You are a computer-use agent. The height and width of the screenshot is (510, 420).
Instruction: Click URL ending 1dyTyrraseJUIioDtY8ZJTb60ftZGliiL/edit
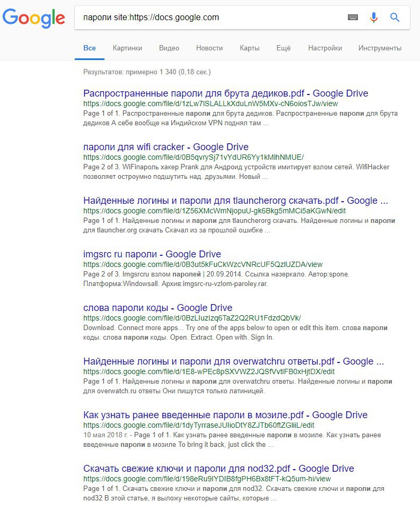[199, 426]
